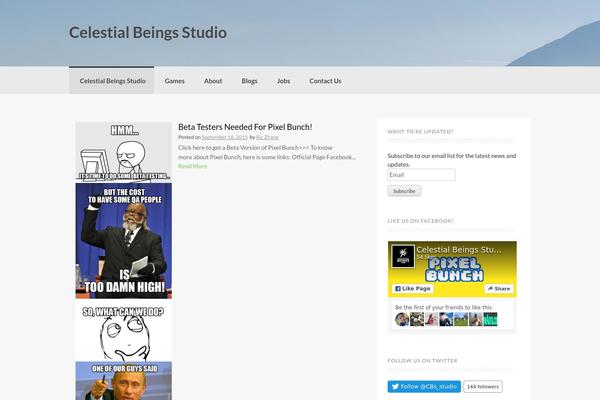Click the Facebook Like Page button

click(x=412, y=289)
